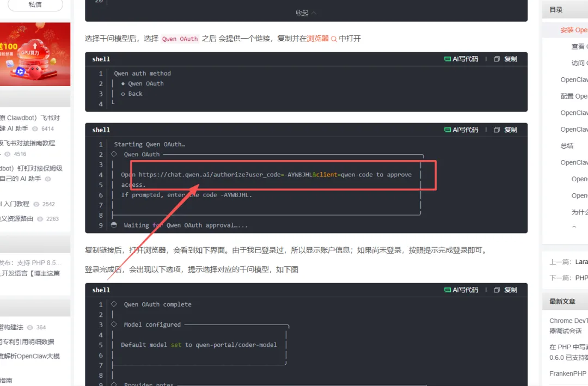Open the 浏览器 search keyword link
The image size is (588, 386).
click(317, 38)
